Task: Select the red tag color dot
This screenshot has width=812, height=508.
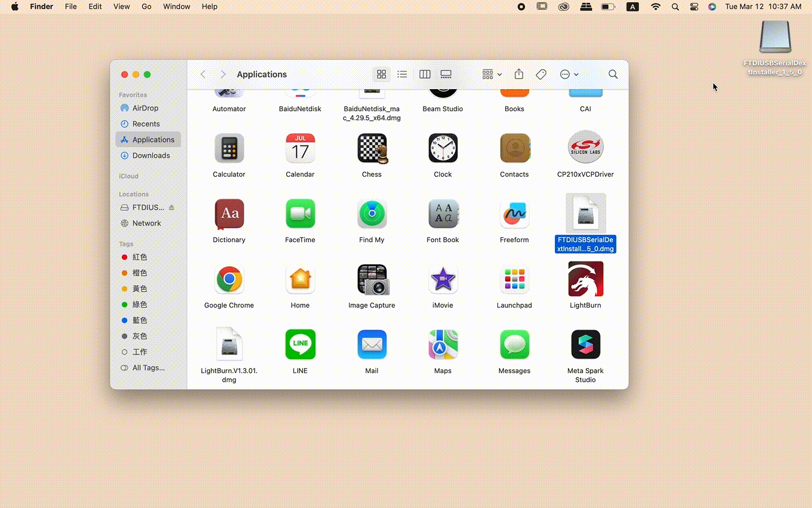Action: (x=125, y=257)
